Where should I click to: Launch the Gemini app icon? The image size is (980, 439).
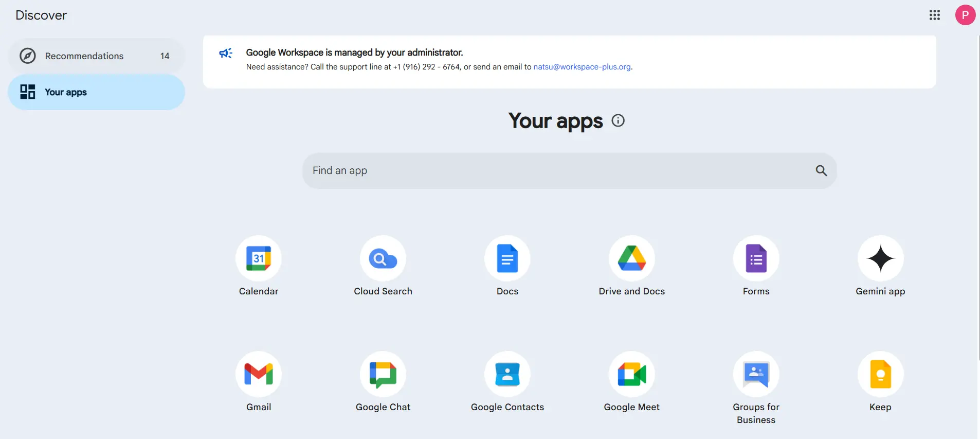pos(881,258)
